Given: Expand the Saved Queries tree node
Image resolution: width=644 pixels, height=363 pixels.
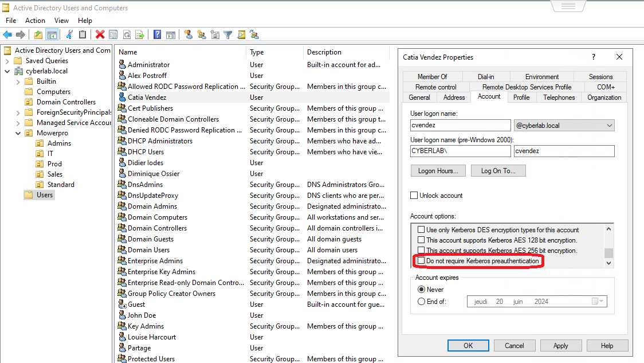Looking at the screenshot, I should 7,61.
